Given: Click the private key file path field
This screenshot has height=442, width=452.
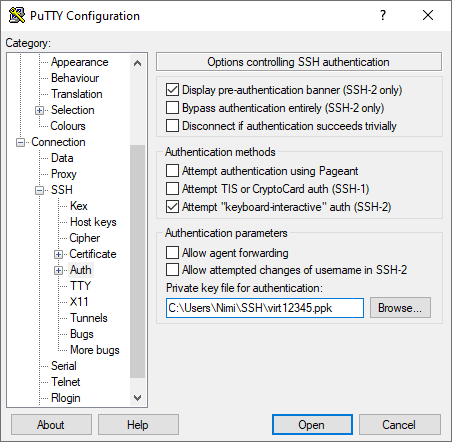Looking at the screenshot, I should [x=265, y=308].
